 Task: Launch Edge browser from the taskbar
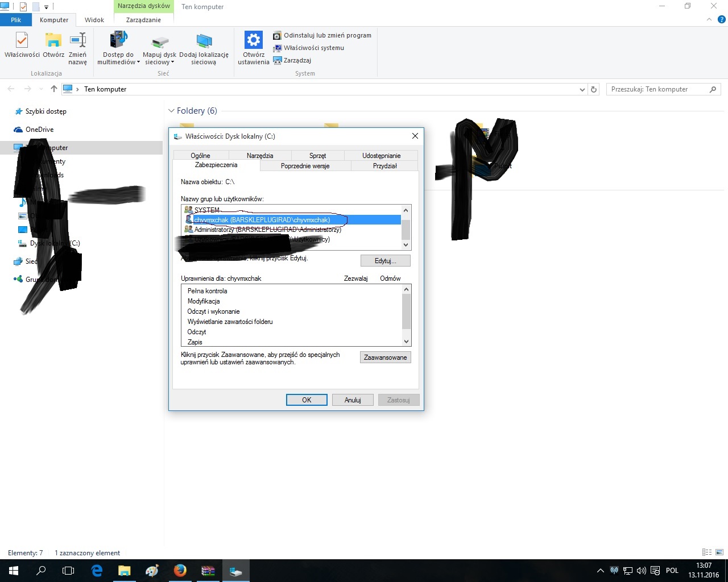97,570
